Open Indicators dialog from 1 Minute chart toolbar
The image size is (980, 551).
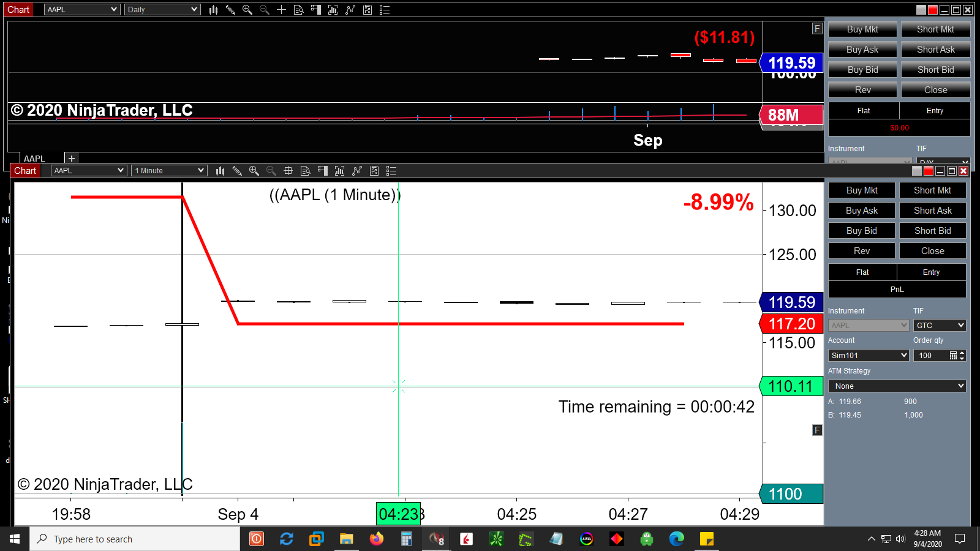[340, 171]
